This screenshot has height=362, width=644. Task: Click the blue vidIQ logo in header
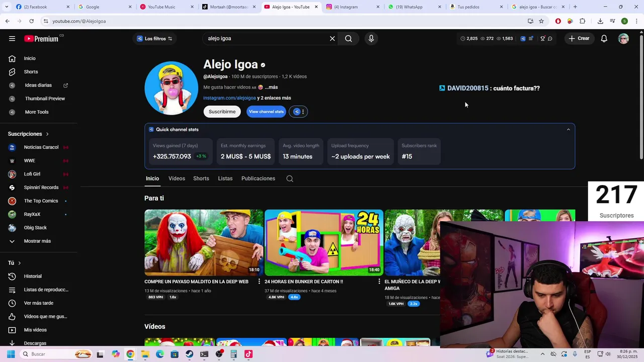click(523, 39)
